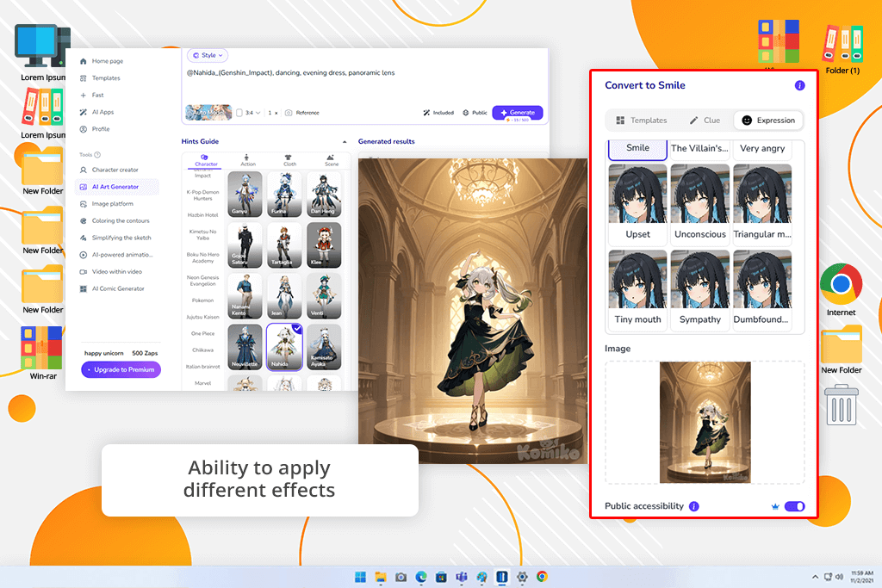Screen dimensions: 882x588
Task: Switch to the Cloth hints tab
Action: pyautogui.click(x=289, y=160)
